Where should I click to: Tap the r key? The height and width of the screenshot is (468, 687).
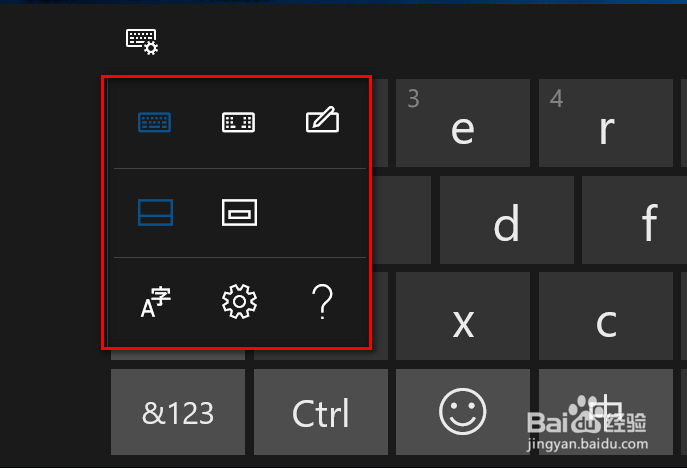[x=606, y=123]
